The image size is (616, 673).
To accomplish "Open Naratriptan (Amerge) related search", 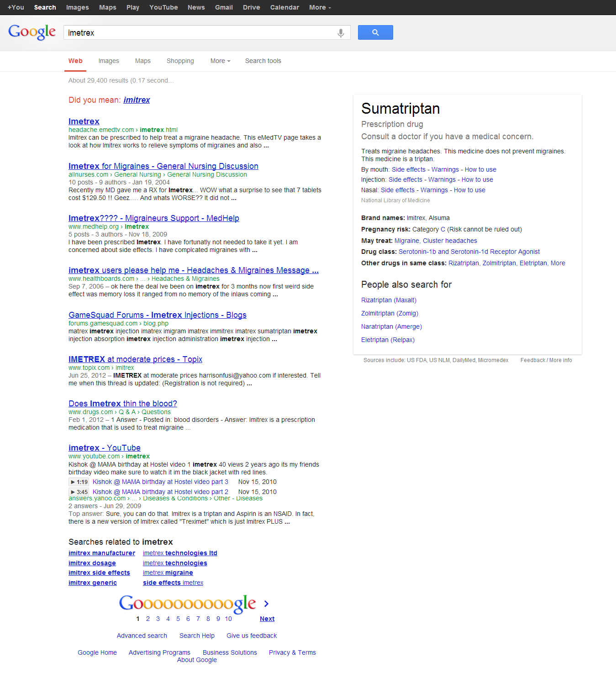I will point(392,326).
